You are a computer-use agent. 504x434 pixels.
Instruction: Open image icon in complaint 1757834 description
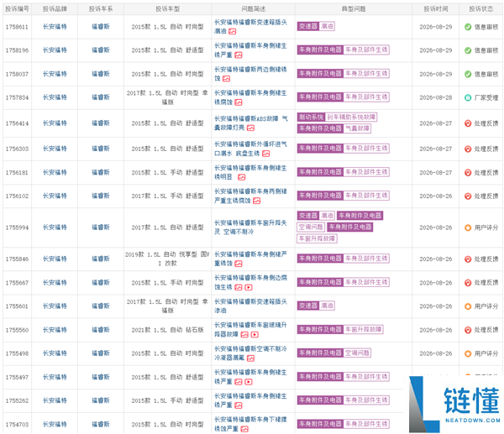239,102
